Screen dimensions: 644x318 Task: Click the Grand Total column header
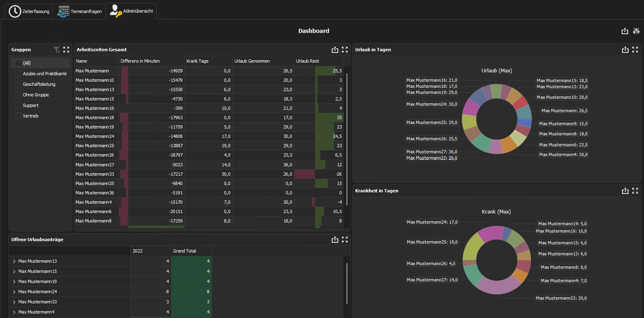tap(191, 251)
